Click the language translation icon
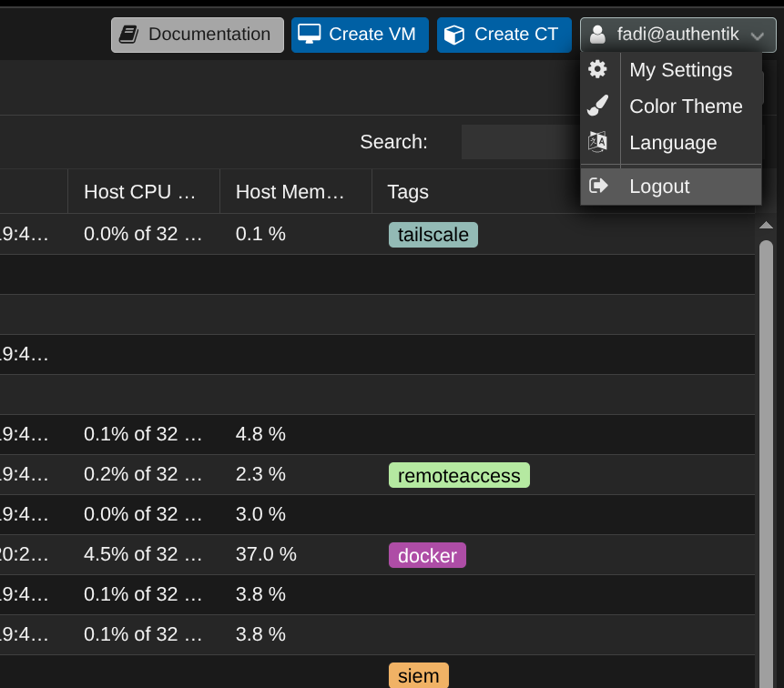Viewport: 784px width, 688px height. (598, 143)
